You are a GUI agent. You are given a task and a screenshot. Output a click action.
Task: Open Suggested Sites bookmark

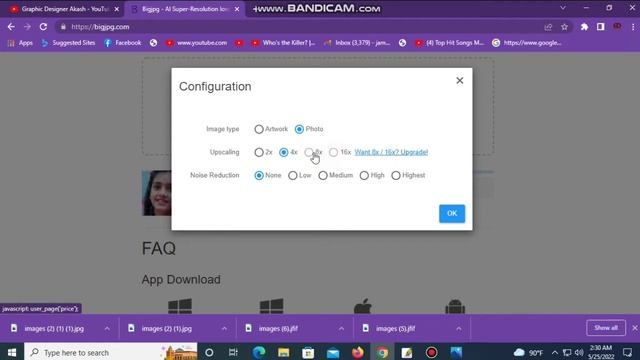pos(68,43)
